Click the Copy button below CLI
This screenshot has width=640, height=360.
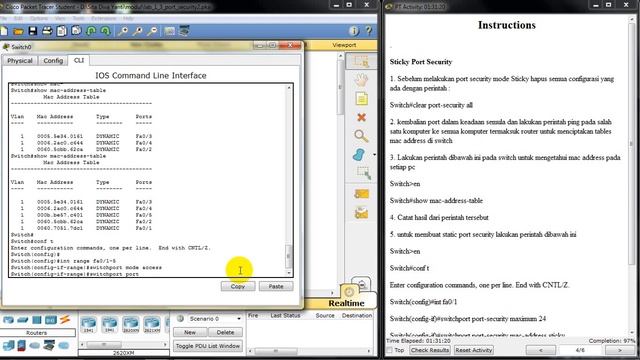click(x=238, y=287)
